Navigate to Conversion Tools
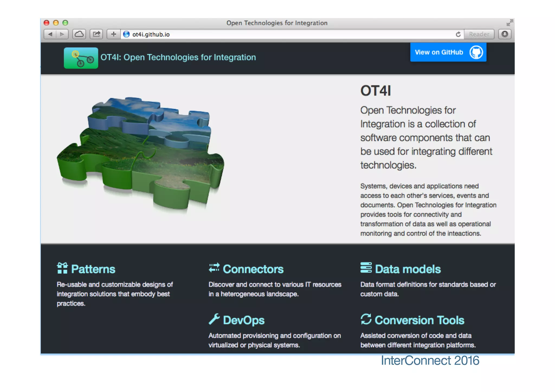This screenshot has height=392, width=555. coord(419,320)
